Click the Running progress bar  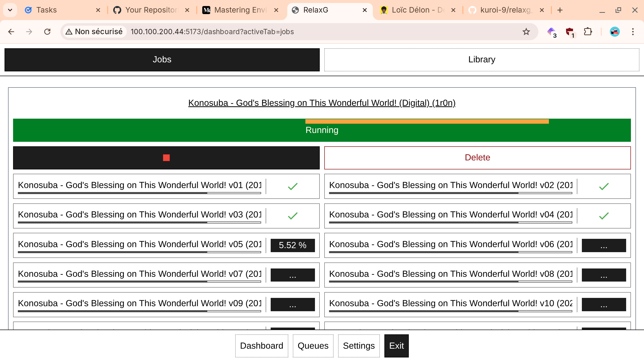(x=322, y=130)
